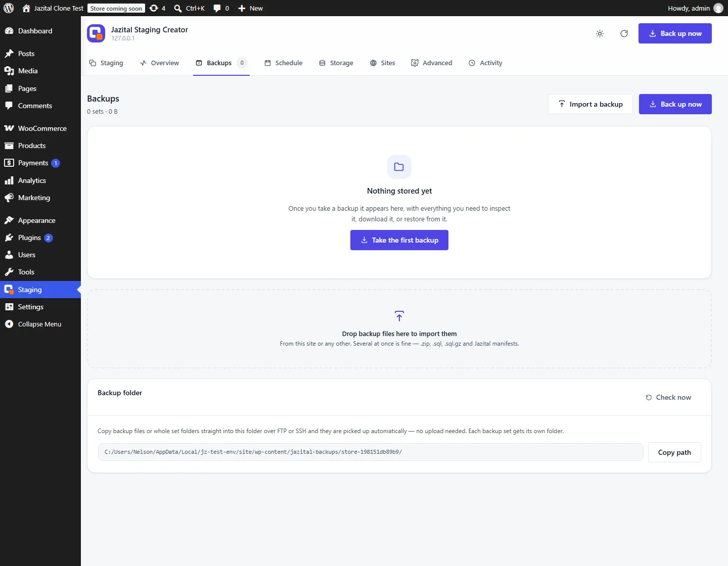Viewport: 728px width, 566px height.
Task: Switch to the Staging tab
Action: (x=106, y=63)
